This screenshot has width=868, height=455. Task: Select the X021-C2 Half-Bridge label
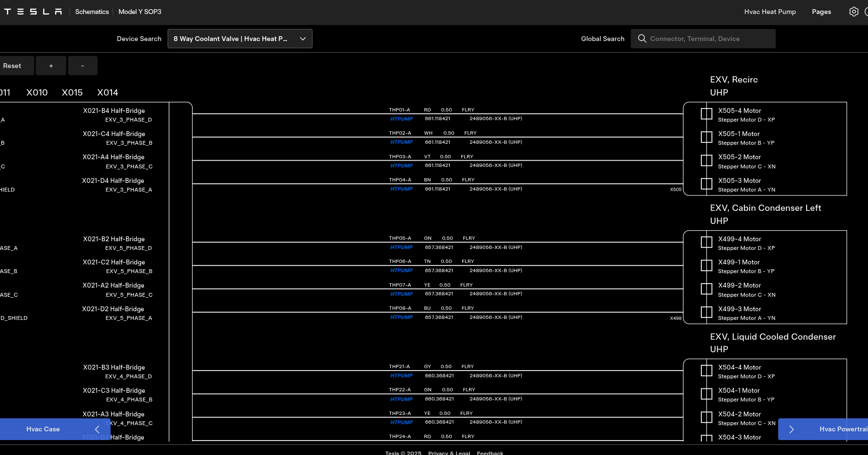point(114,262)
